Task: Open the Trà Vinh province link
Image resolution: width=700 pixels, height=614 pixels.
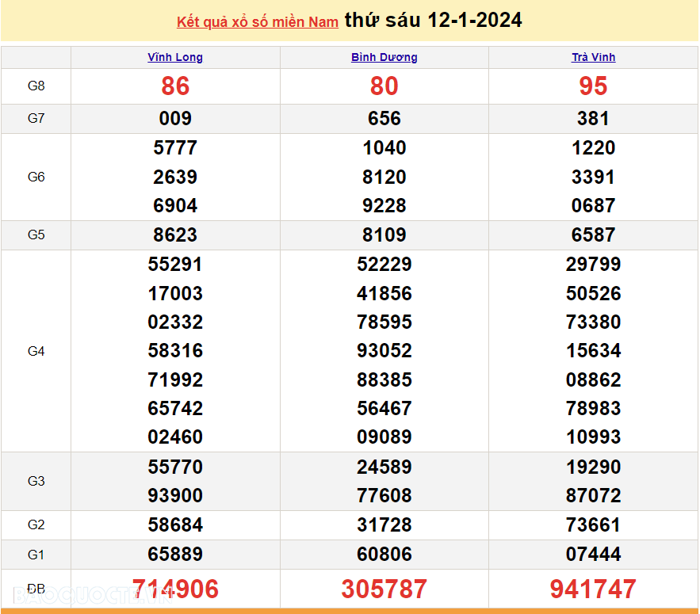Action: click(x=593, y=57)
